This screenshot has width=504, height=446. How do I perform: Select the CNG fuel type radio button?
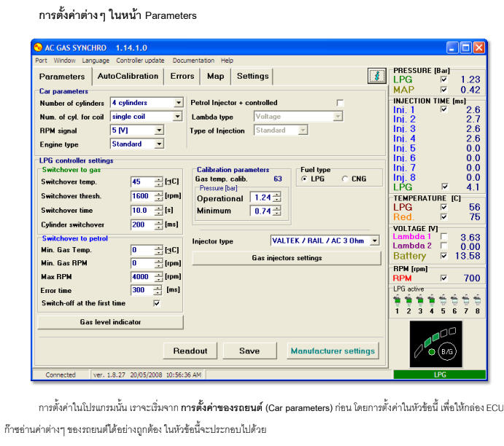tap(345, 179)
